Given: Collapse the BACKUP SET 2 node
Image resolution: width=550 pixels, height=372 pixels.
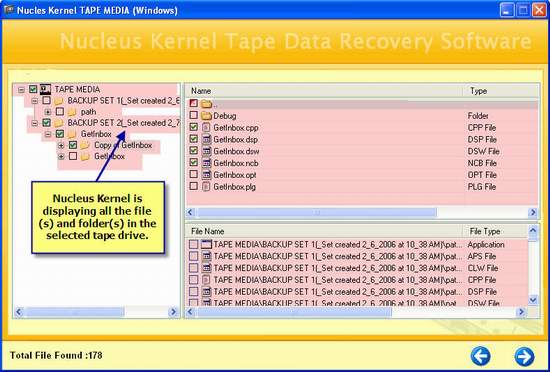Looking at the screenshot, I should 34,123.
